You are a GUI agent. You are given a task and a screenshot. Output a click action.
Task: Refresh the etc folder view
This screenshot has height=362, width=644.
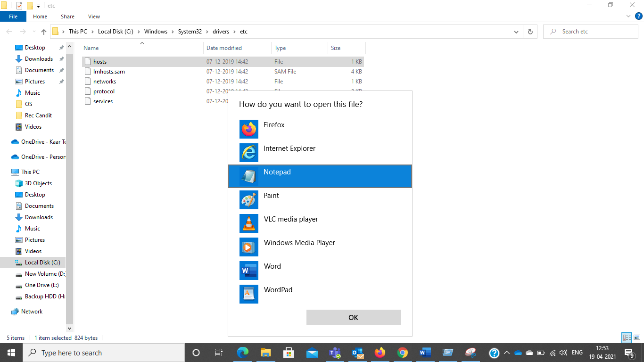530,32
